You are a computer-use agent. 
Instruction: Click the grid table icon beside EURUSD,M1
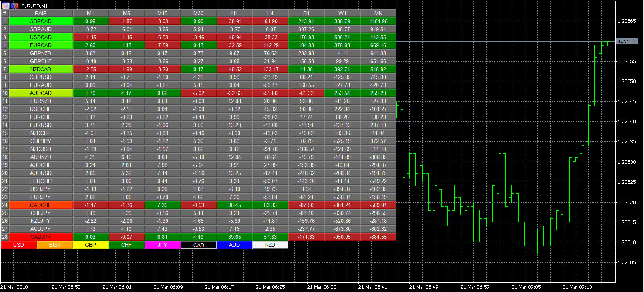[6, 6]
